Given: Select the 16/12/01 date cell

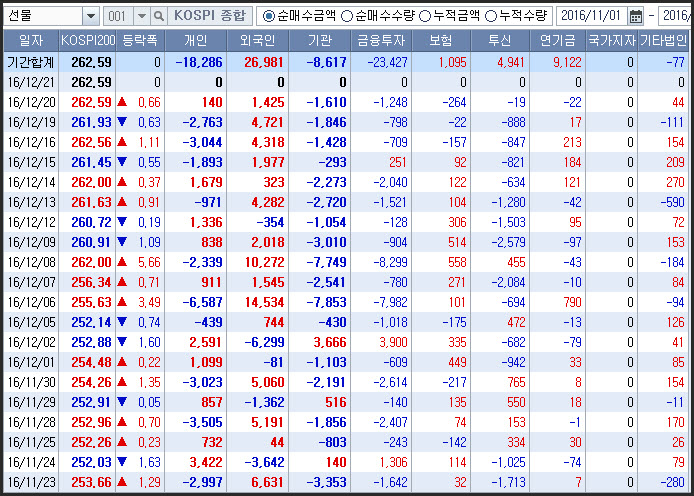Looking at the screenshot, I should [31, 362].
